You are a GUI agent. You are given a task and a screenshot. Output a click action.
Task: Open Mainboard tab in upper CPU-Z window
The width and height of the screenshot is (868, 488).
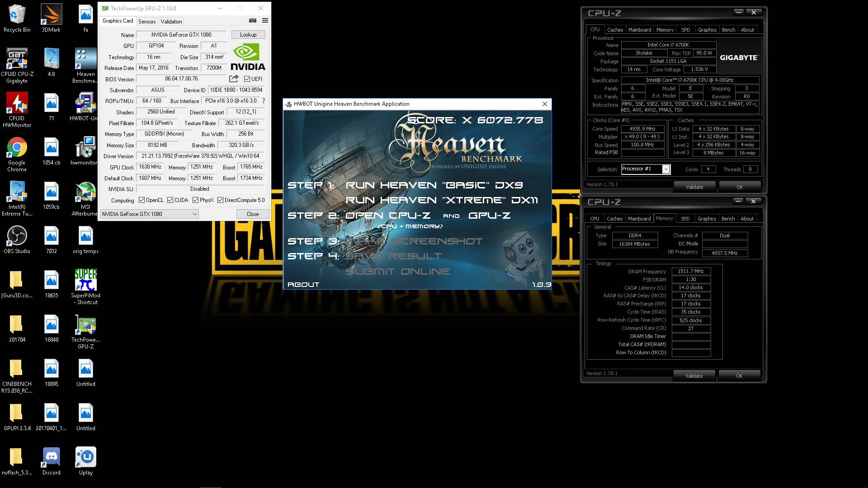tap(640, 30)
